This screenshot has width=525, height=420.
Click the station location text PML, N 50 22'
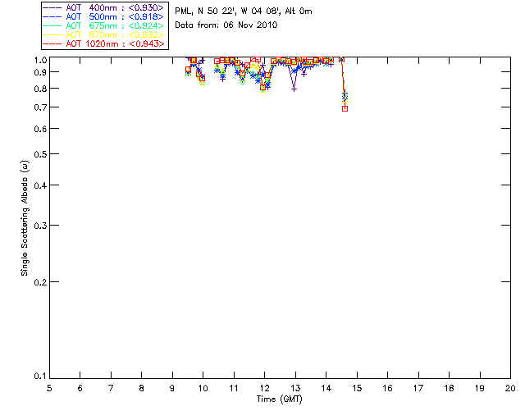click(243, 11)
